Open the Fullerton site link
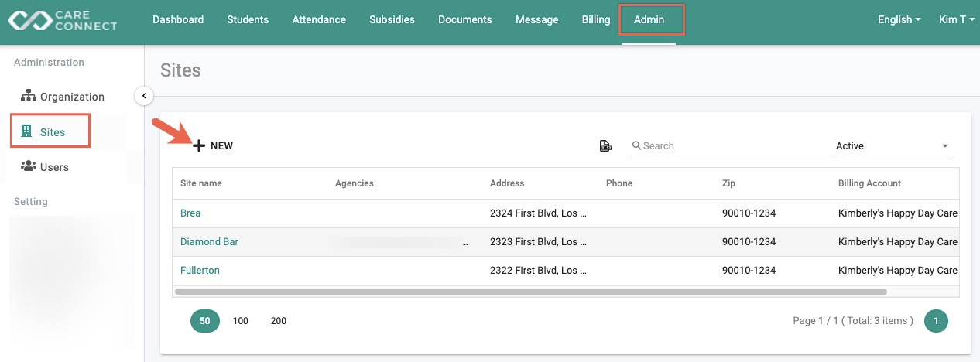The height and width of the screenshot is (362, 980). (200, 270)
